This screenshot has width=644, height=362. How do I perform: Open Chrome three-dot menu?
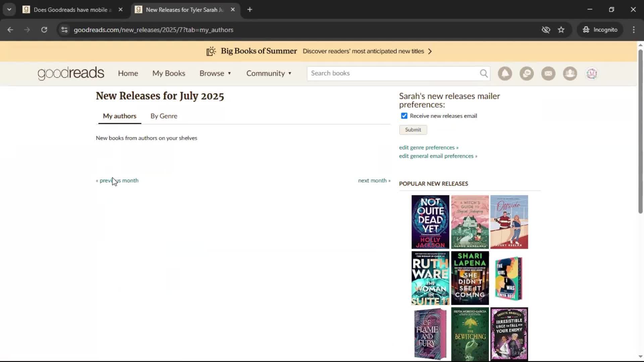pyautogui.click(x=634, y=30)
